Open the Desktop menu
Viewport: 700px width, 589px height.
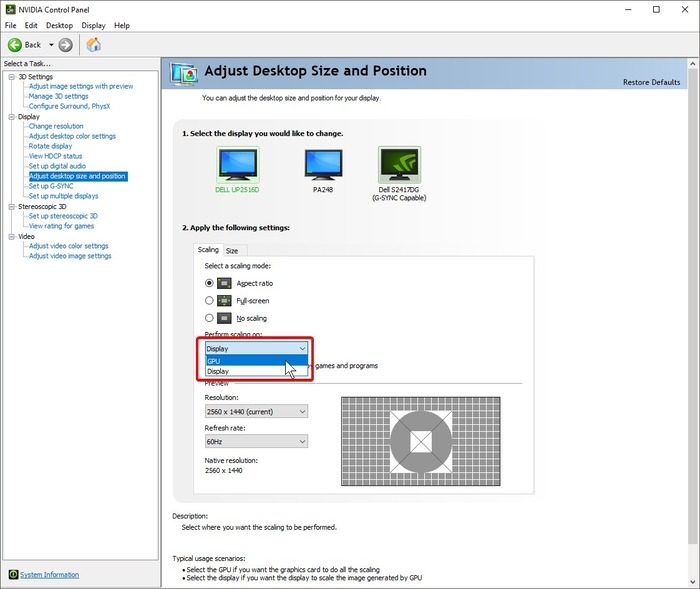59,25
